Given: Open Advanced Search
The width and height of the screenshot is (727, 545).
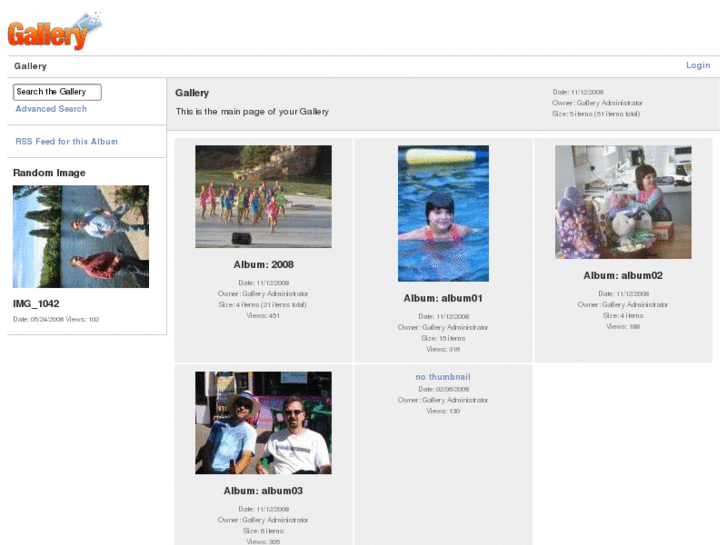Looking at the screenshot, I should (x=51, y=109).
